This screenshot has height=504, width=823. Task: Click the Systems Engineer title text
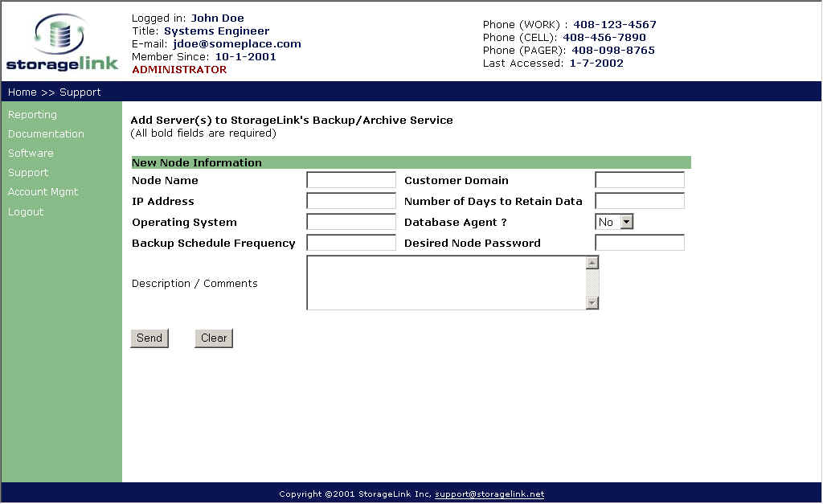(216, 31)
